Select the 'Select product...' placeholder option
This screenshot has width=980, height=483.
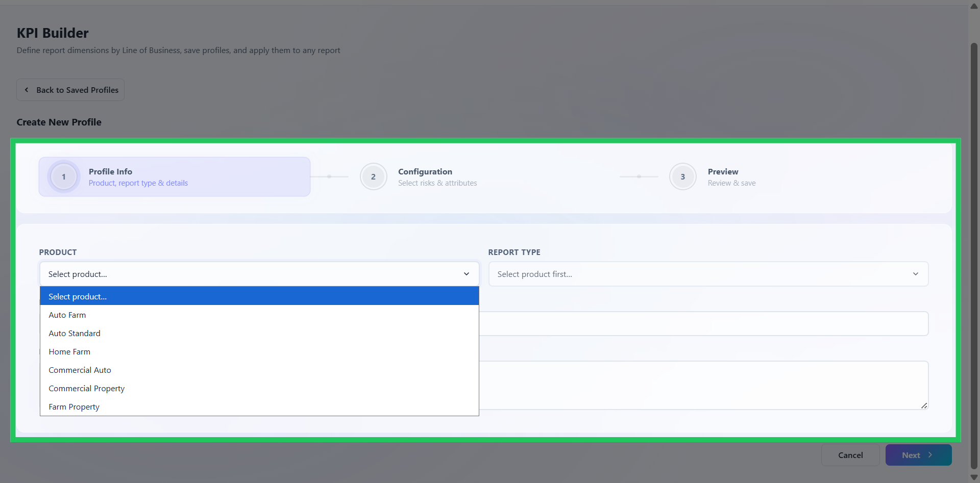point(259,296)
